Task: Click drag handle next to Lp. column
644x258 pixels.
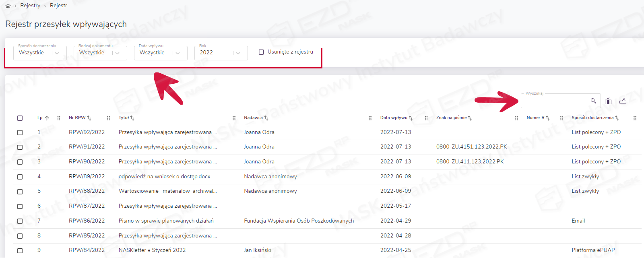Action: click(59, 118)
